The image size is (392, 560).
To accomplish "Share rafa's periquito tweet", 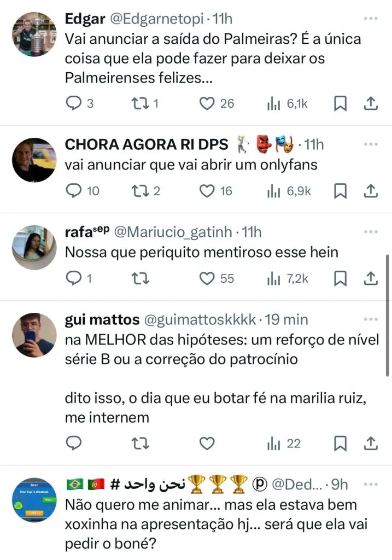I will tap(370, 279).
